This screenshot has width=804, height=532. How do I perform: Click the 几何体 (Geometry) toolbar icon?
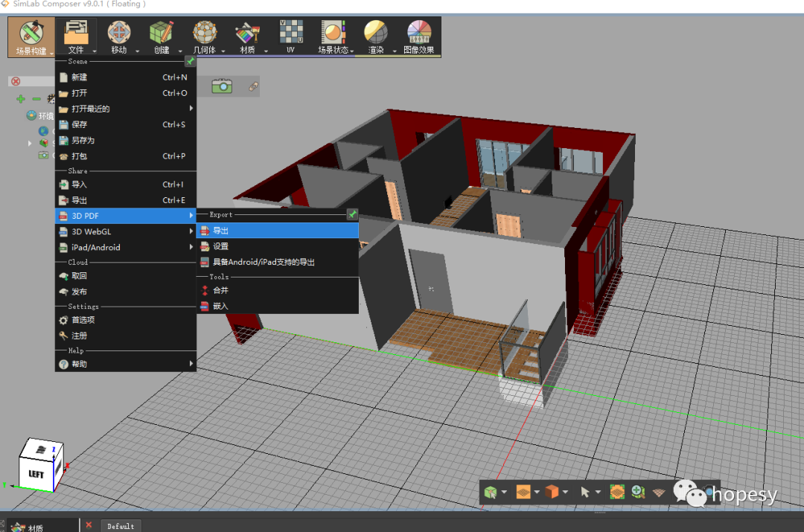tap(203, 37)
